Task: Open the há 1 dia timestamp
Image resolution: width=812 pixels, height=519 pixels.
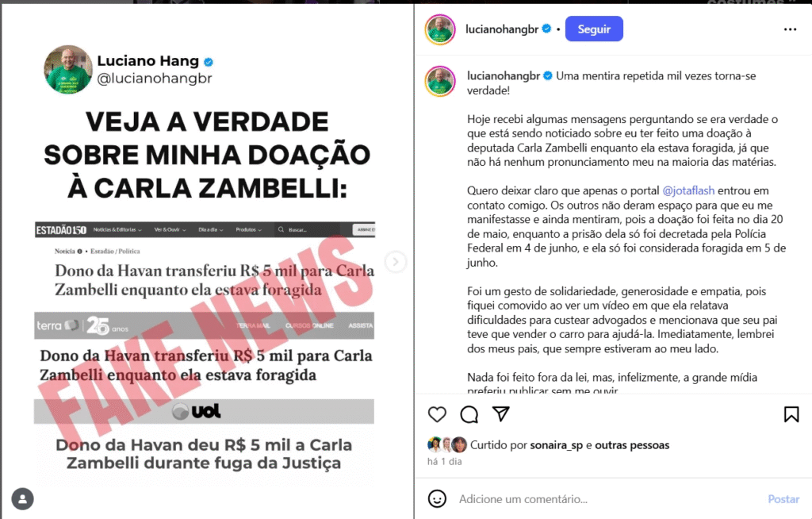Action: (x=444, y=461)
